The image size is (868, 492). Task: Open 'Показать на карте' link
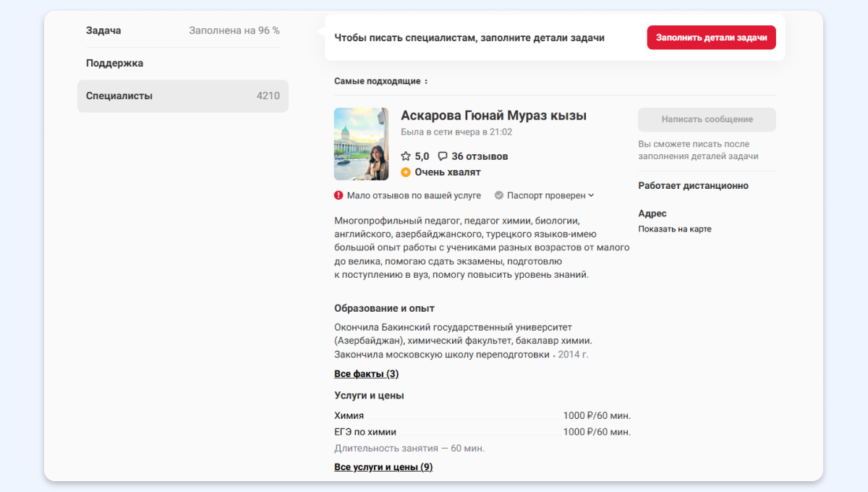(x=674, y=229)
